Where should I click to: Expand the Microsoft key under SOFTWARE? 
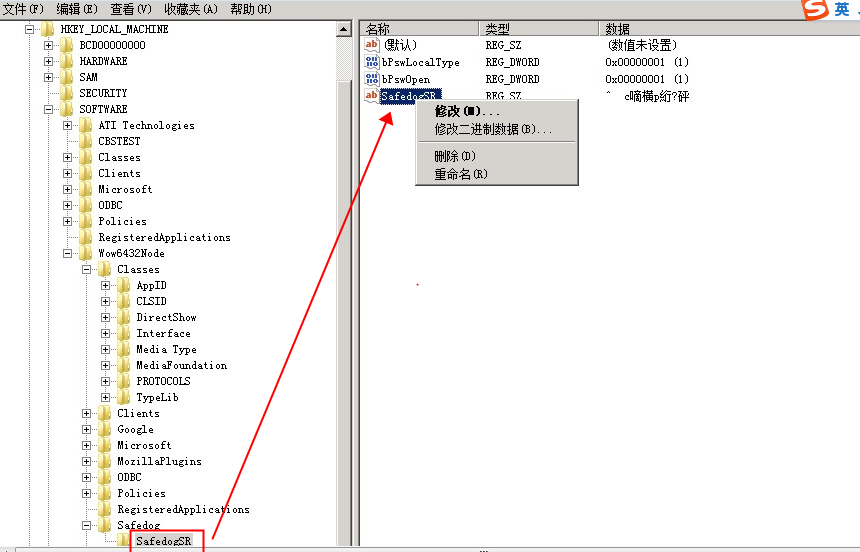[68, 189]
